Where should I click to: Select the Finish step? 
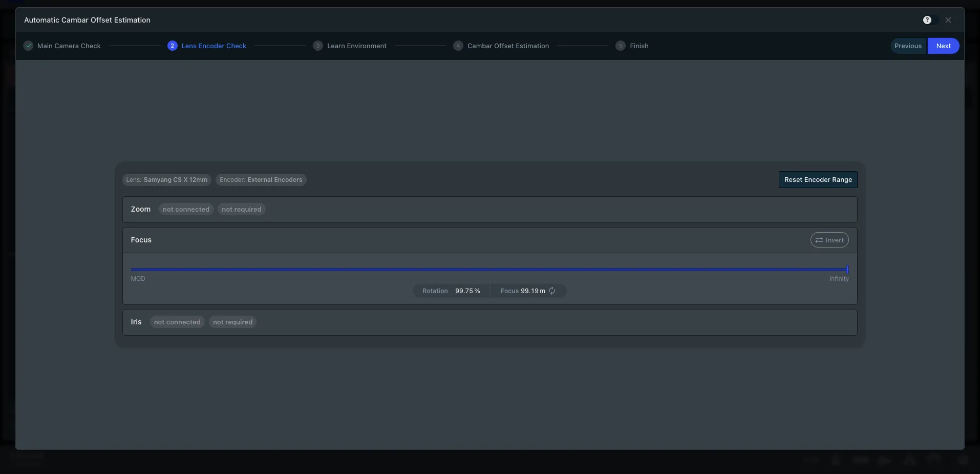coord(632,46)
